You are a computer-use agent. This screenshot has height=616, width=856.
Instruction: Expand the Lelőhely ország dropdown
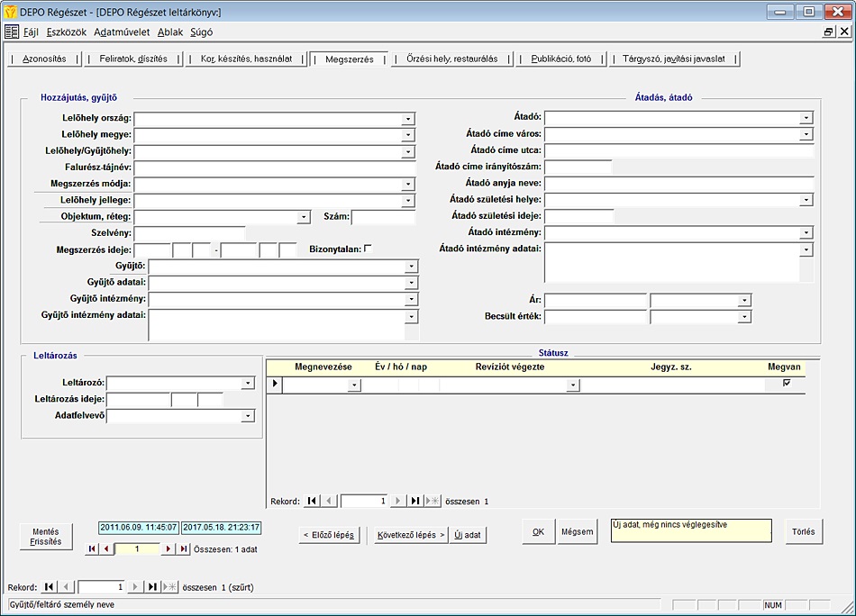(408, 118)
